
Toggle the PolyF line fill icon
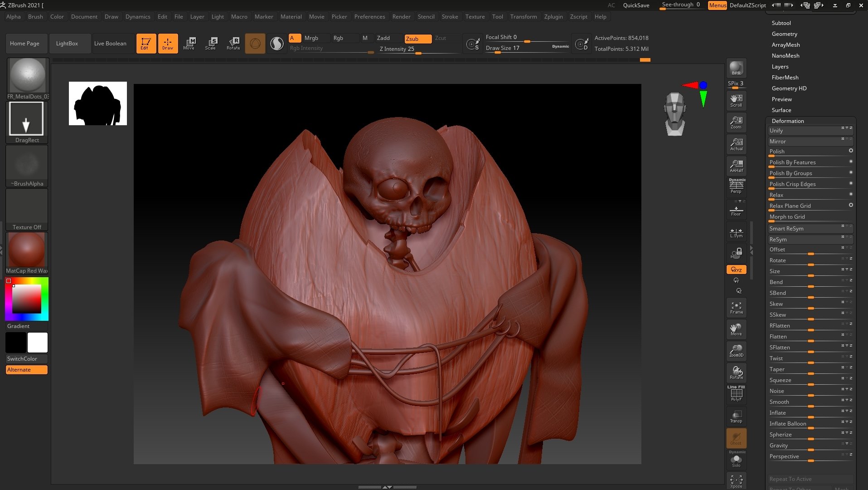[736, 393]
